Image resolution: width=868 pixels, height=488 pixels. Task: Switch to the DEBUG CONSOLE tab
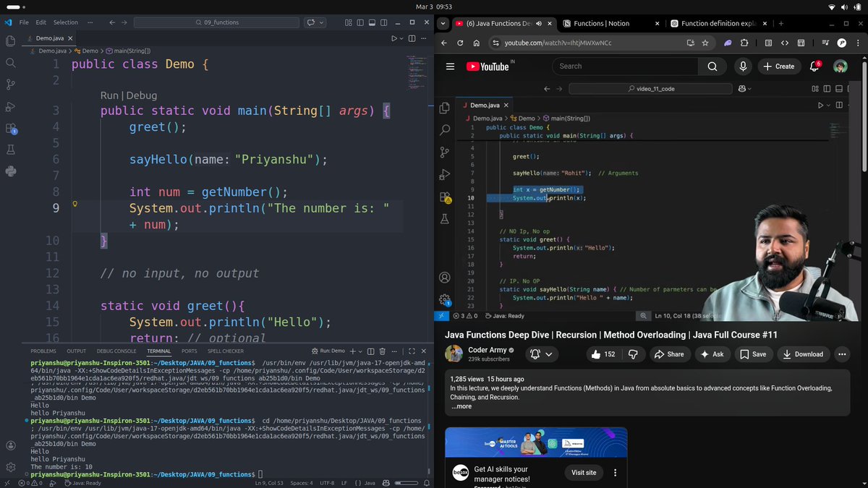click(x=116, y=351)
